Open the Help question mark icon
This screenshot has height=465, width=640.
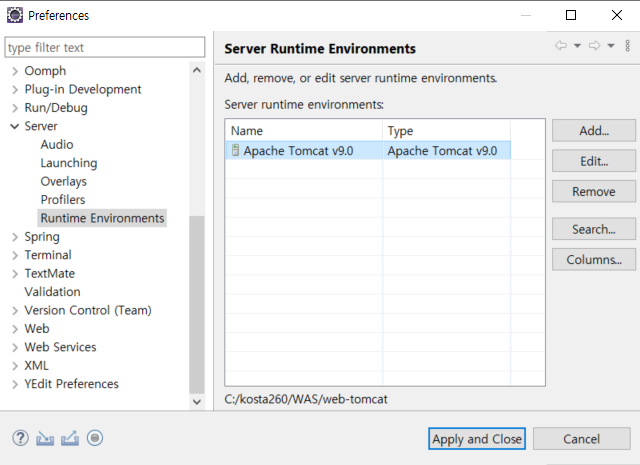point(20,438)
